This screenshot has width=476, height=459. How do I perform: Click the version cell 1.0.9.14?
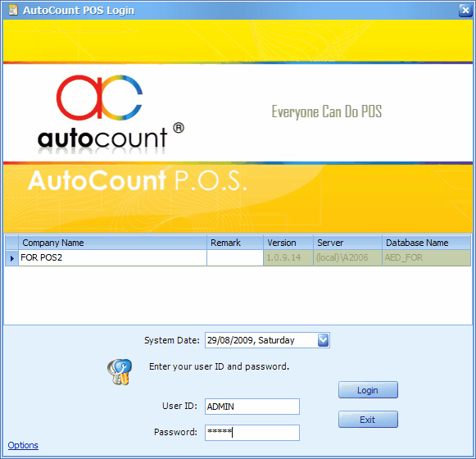click(288, 258)
